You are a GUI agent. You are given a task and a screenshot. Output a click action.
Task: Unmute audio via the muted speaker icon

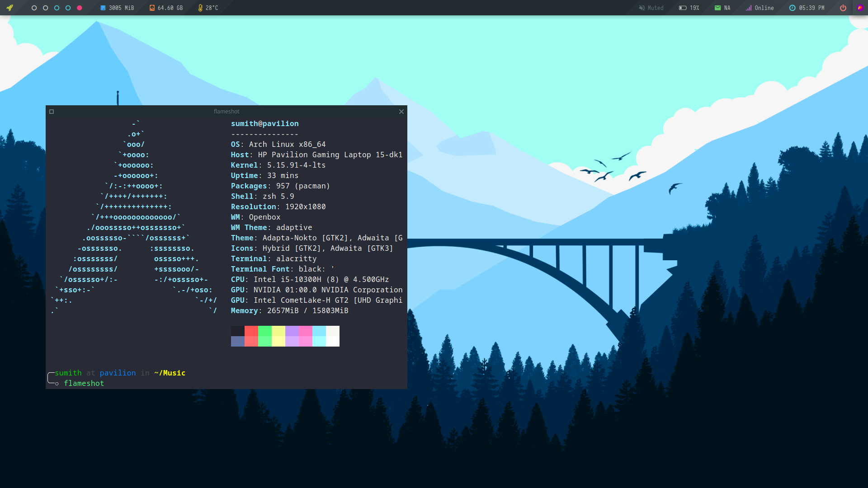[642, 8]
